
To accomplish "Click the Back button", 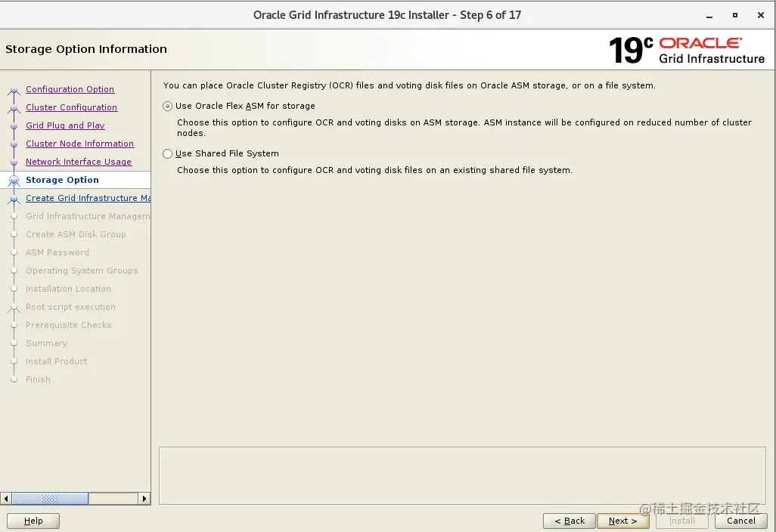I will (569, 521).
